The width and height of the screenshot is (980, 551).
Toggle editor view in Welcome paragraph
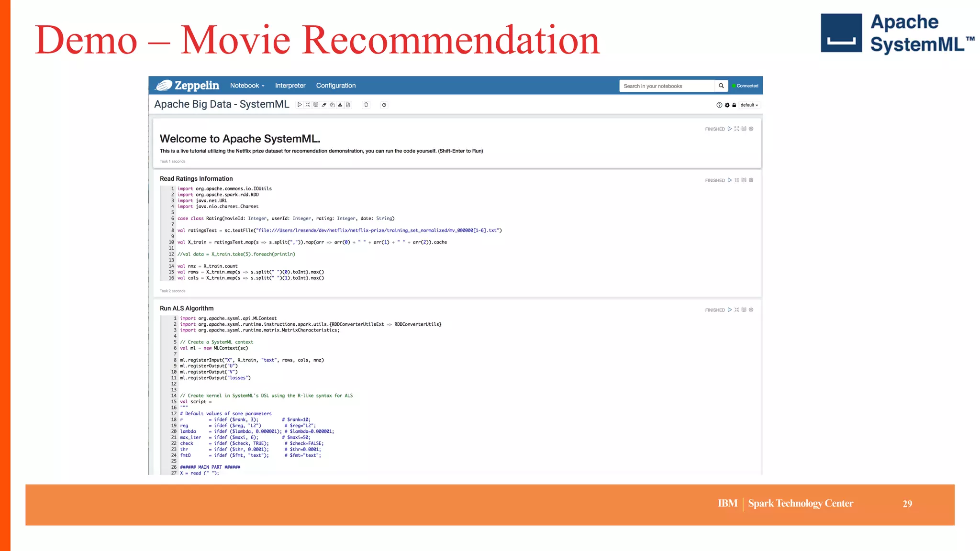(x=737, y=129)
